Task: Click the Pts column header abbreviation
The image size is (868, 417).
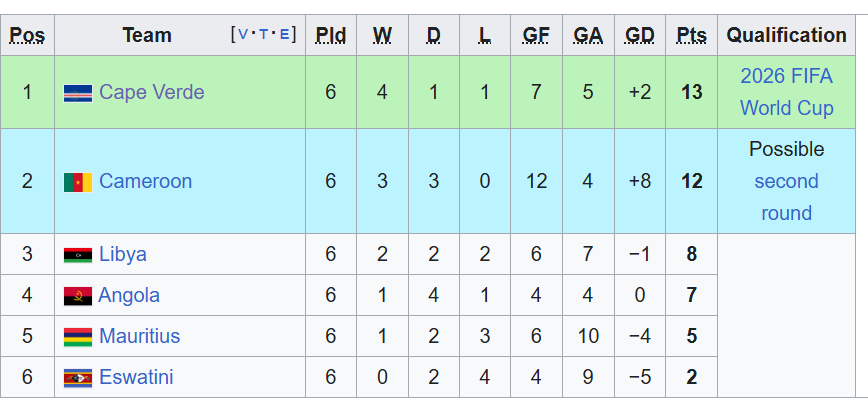Action: pyautogui.click(x=691, y=35)
